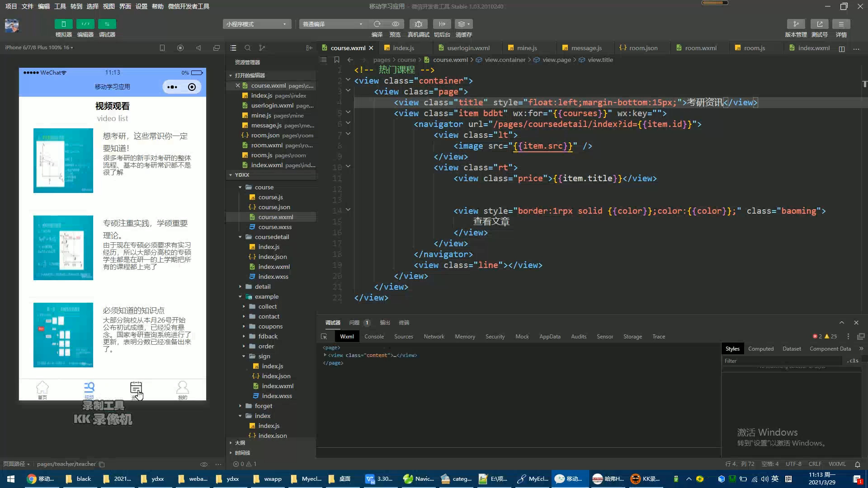Open the 工具 menu
Image resolution: width=868 pixels, height=488 pixels.
(x=60, y=6)
